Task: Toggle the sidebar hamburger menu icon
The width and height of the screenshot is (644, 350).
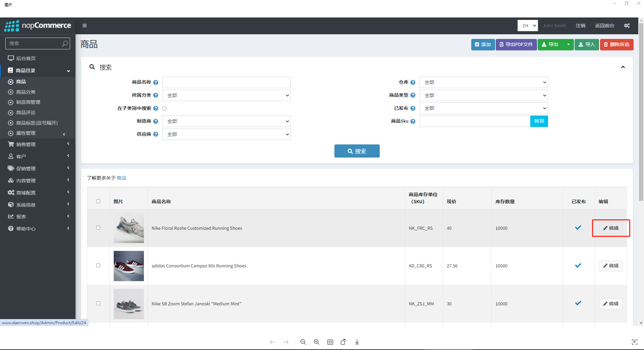Action: [85, 26]
